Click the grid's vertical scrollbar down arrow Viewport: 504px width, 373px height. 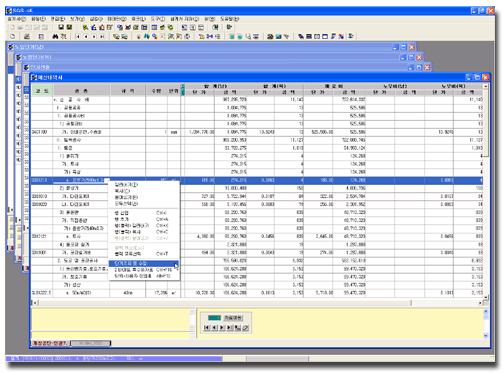(x=486, y=297)
